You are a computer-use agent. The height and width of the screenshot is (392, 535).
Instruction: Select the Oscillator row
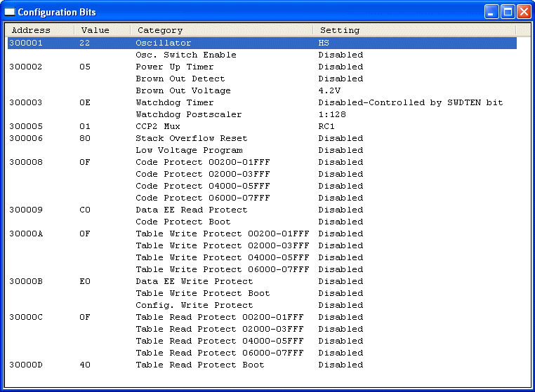point(262,43)
